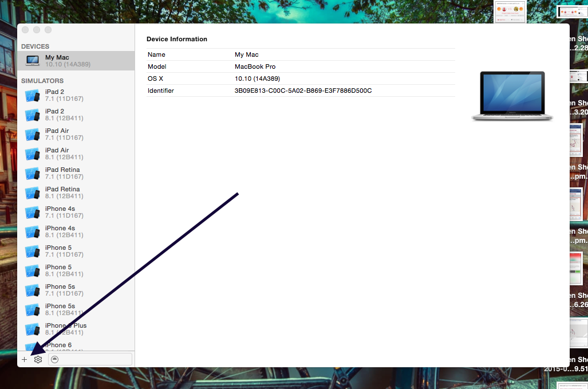Open the desktop screenshot thumbnail above the window
588x389 pixels.
510,11
